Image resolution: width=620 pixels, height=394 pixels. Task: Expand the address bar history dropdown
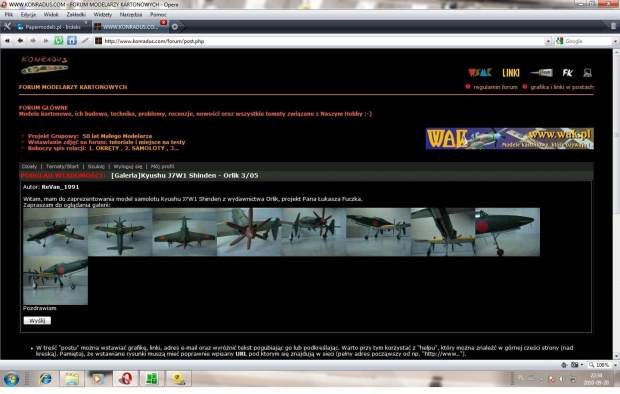pos(548,41)
